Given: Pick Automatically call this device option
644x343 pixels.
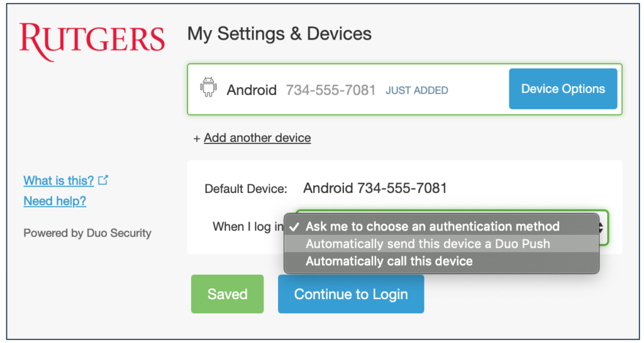Looking at the screenshot, I should point(441,261).
